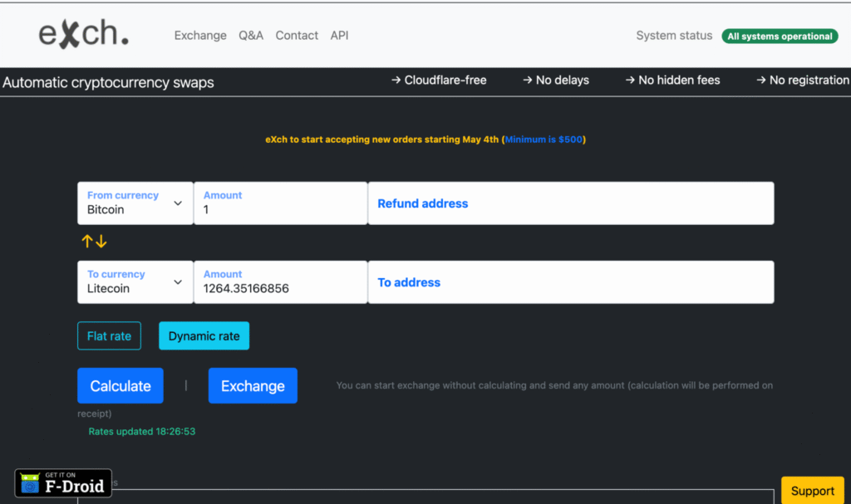This screenshot has width=851, height=504.
Task: Select the Flat rate option
Action: point(109,335)
